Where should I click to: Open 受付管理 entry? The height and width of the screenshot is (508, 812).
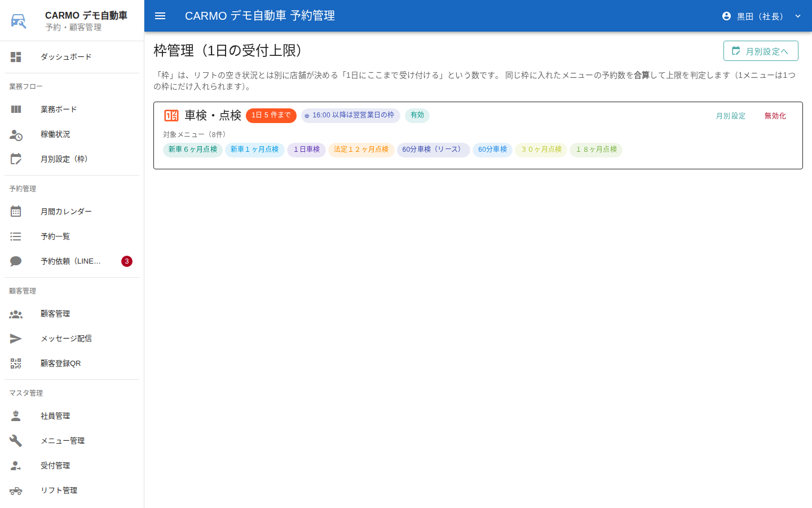click(x=72, y=466)
